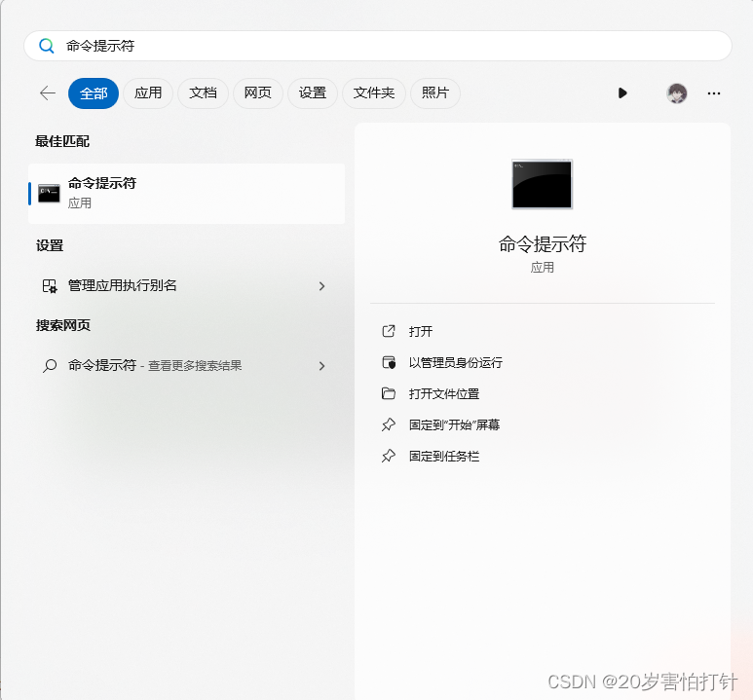753x700 pixels.
Task: Switch to the 文档 filter tab
Action: point(203,93)
